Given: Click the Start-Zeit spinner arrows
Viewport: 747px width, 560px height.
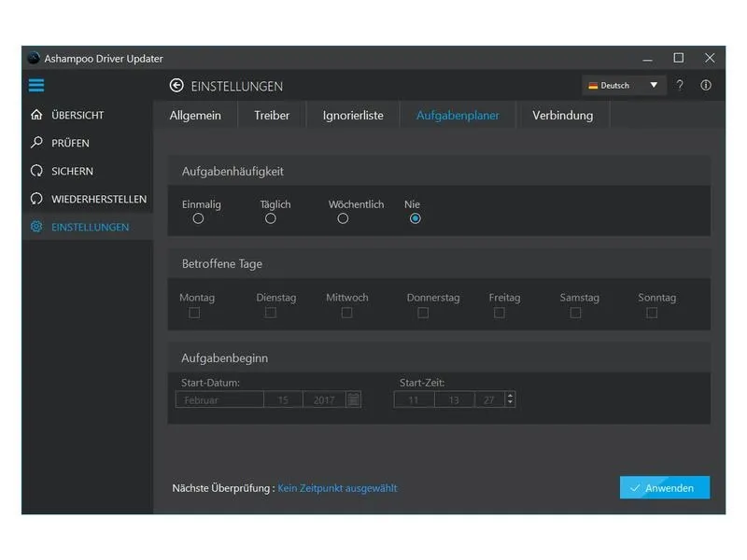Looking at the screenshot, I should click(510, 399).
